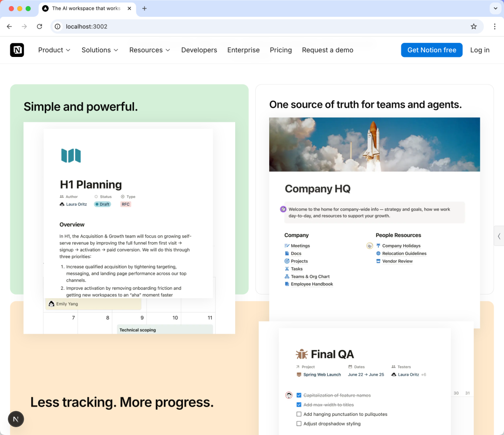
Task: Click the avatar left of the QA checklist
Action: tap(289, 395)
